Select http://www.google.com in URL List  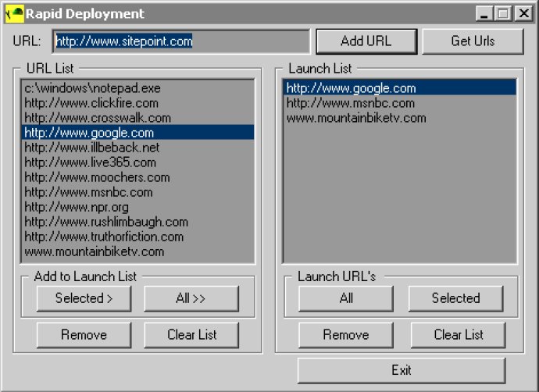137,133
